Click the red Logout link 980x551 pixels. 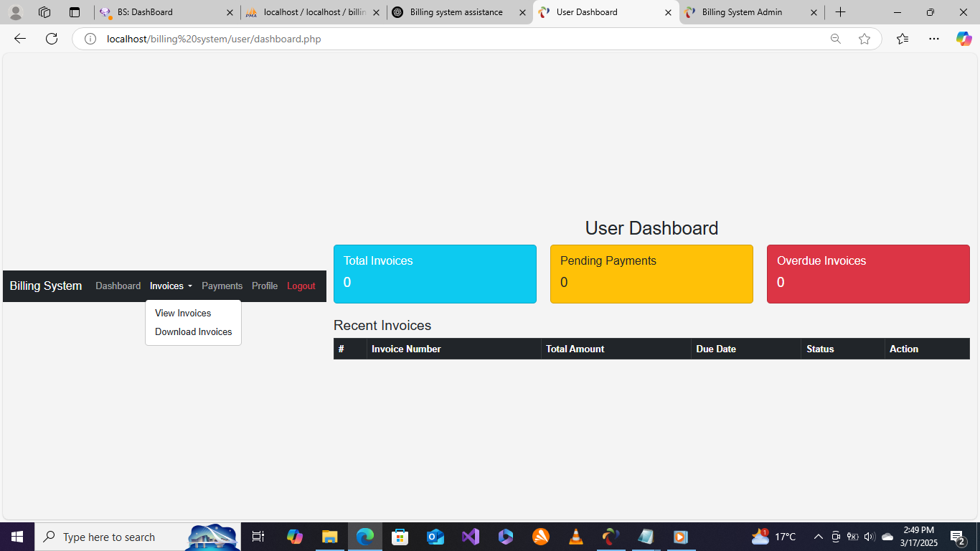tap(301, 286)
